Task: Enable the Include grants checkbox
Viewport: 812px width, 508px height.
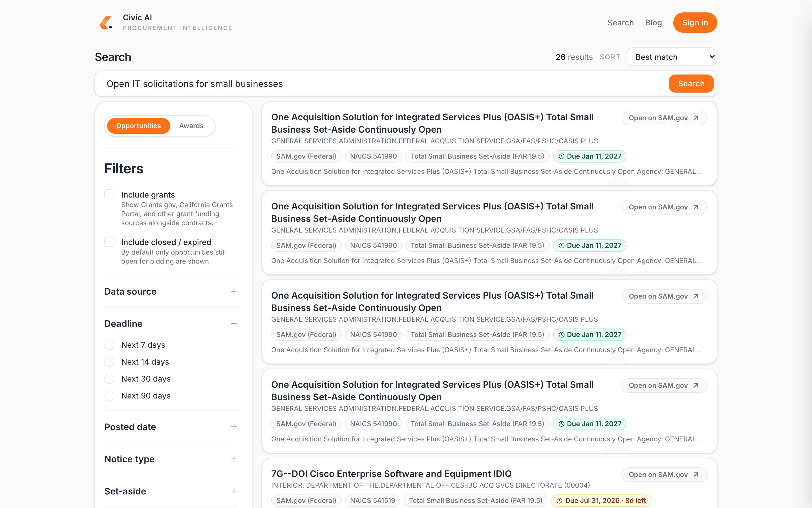Action: (109, 194)
